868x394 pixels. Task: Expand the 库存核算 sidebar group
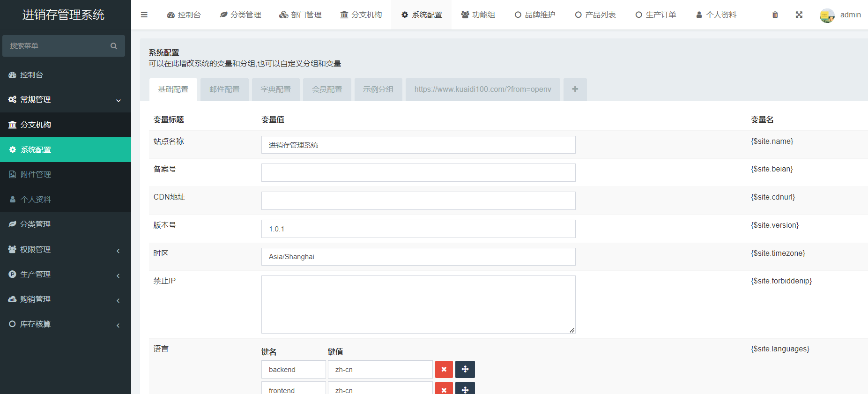(x=118, y=325)
